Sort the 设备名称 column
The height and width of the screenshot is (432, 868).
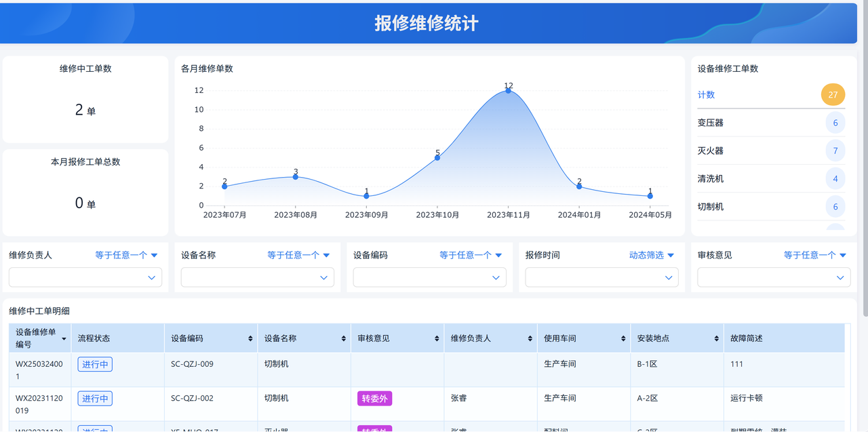[x=343, y=338]
